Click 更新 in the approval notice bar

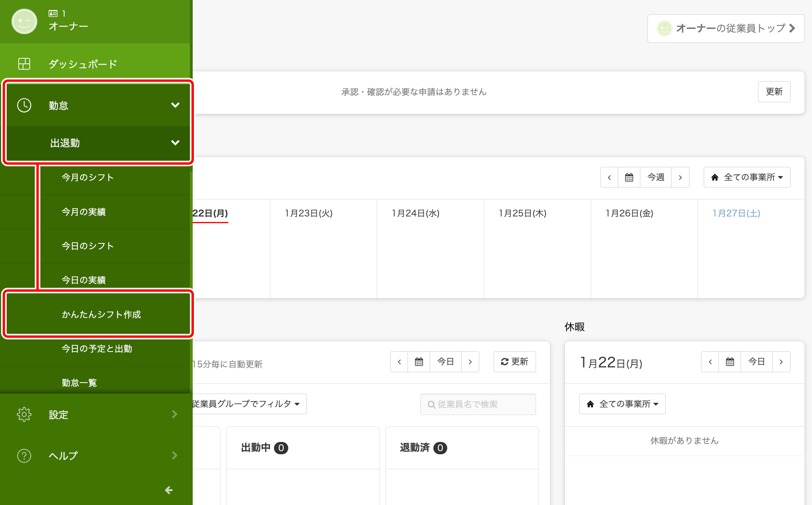click(774, 92)
